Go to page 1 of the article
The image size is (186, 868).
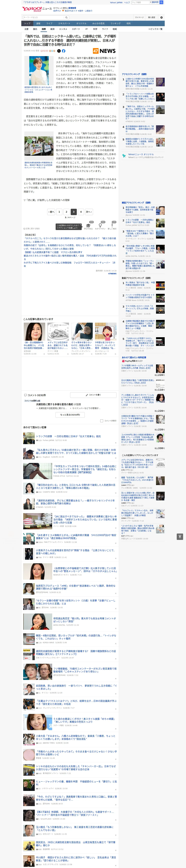click(59, 212)
